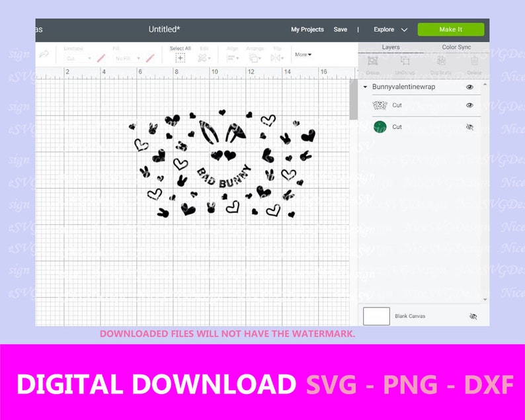Click the Linetype color swatch

click(x=101, y=58)
